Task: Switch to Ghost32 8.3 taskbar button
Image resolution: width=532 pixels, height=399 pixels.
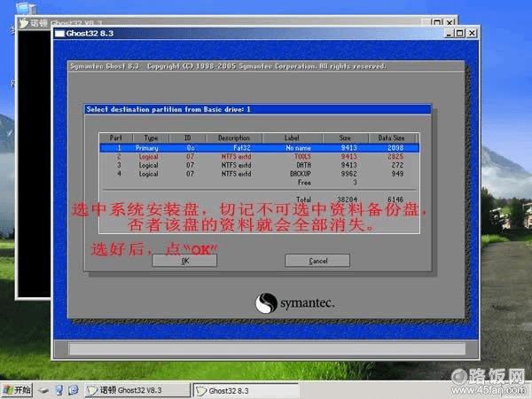Action: click(246, 391)
